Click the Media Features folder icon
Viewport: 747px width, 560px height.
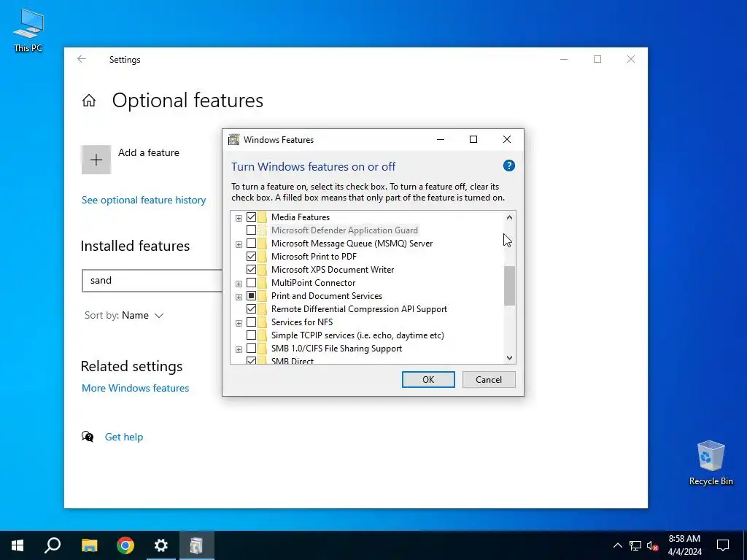[263, 217]
